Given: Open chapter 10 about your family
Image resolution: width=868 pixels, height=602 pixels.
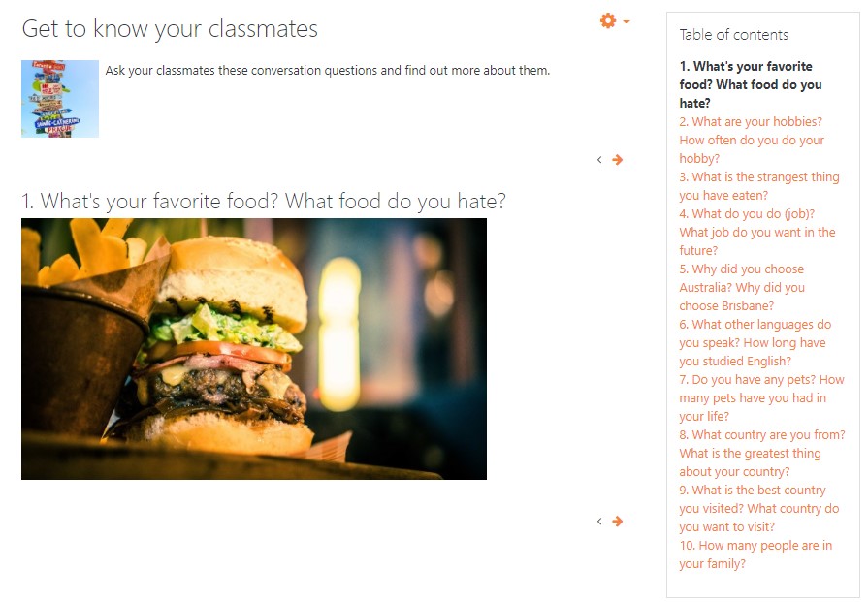Looking at the screenshot, I should (755, 554).
